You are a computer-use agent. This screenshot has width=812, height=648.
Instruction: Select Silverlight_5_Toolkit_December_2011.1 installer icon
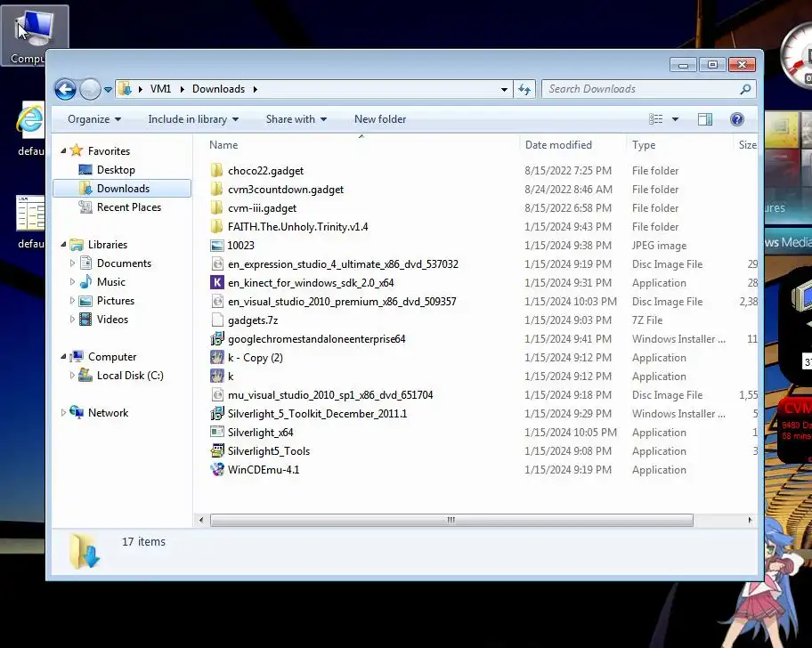point(217,414)
